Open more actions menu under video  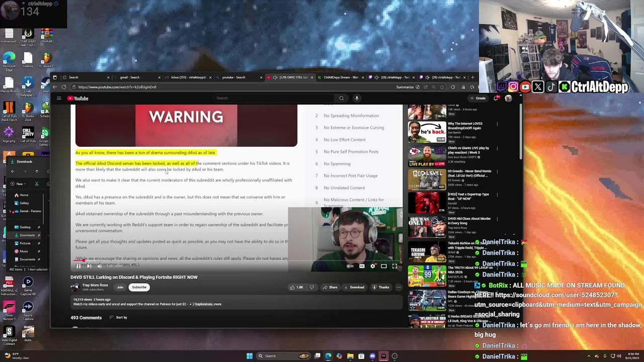(398, 287)
